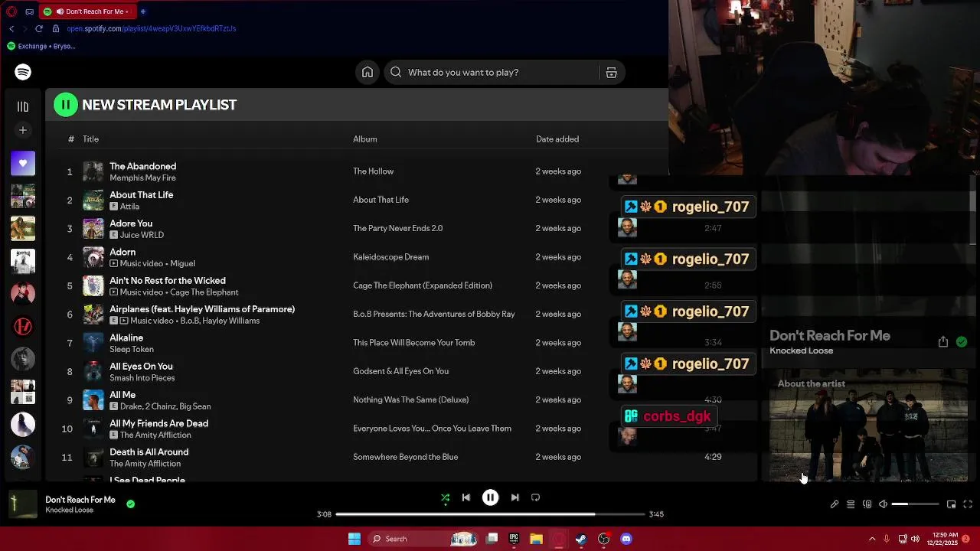Skip to previous track

tap(465, 497)
